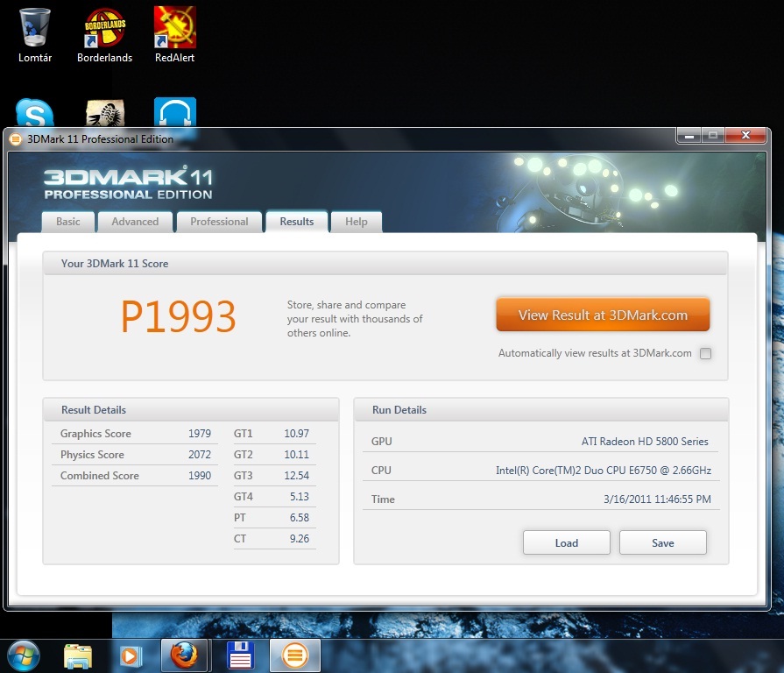Open Windows Explorer from the taskbar
784x673 pixels.
[78, 656]
